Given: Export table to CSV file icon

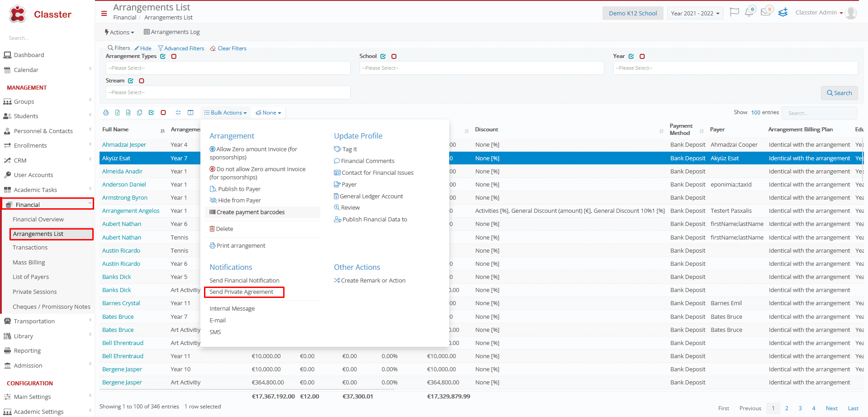Looking at the screenshot, I should click(128, 113).
